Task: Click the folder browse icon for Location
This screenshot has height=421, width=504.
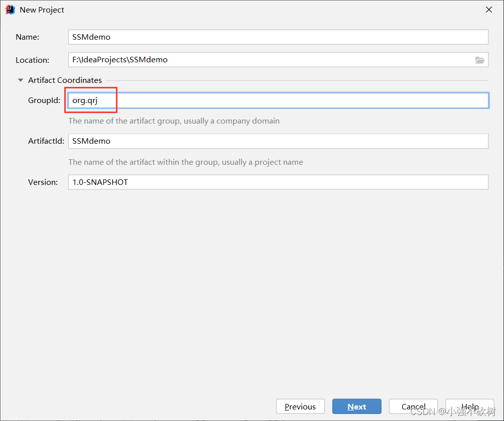Action: (x=480, y=60)
